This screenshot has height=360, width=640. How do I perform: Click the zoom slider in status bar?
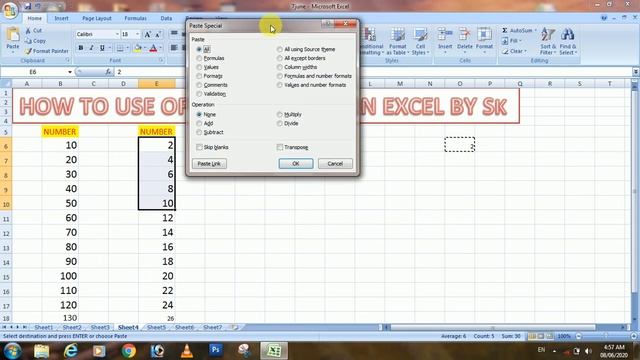pos(606,336)
